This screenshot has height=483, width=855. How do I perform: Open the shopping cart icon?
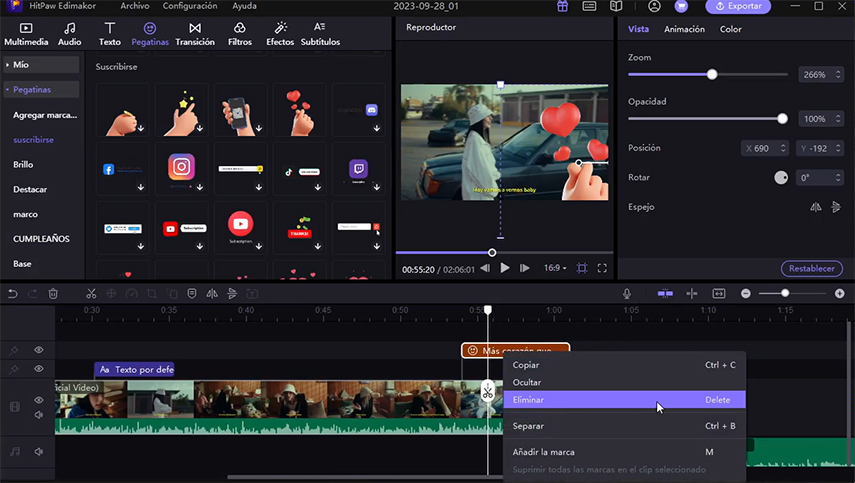point(681,6)
